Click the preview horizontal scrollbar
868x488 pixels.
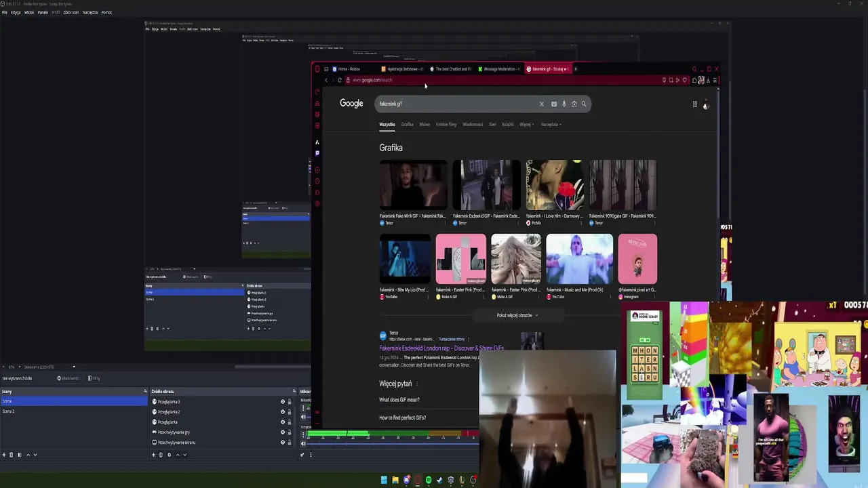click(x=271, y=367)
